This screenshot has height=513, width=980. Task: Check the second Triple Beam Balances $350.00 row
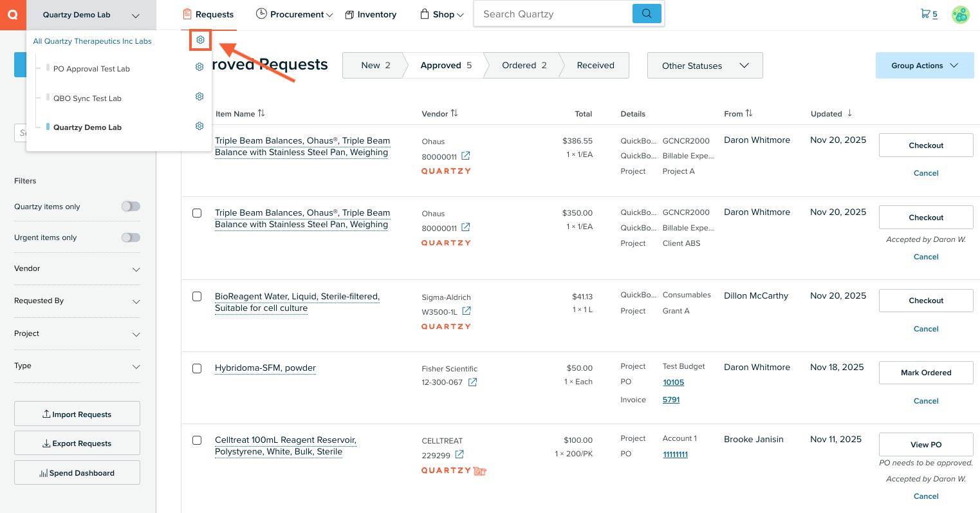click(197, 213)
